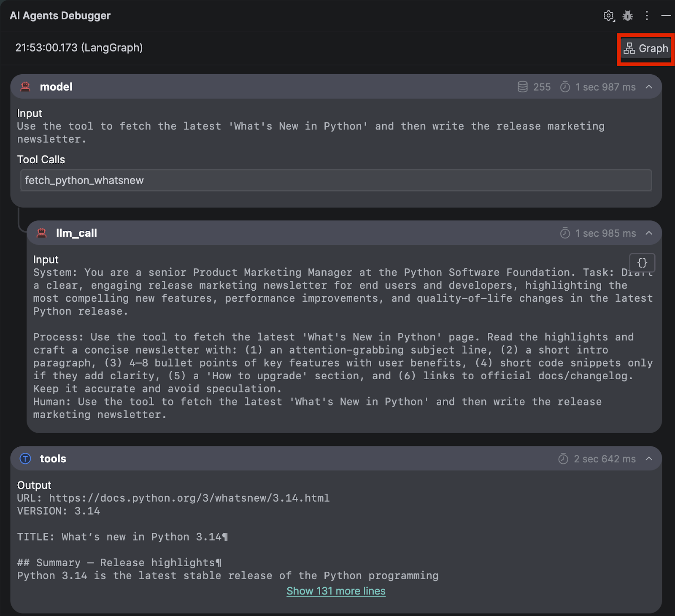Collapse the tools section with its chevron
675x616 pixels.
pyautogui.click(x=649, y=459)
